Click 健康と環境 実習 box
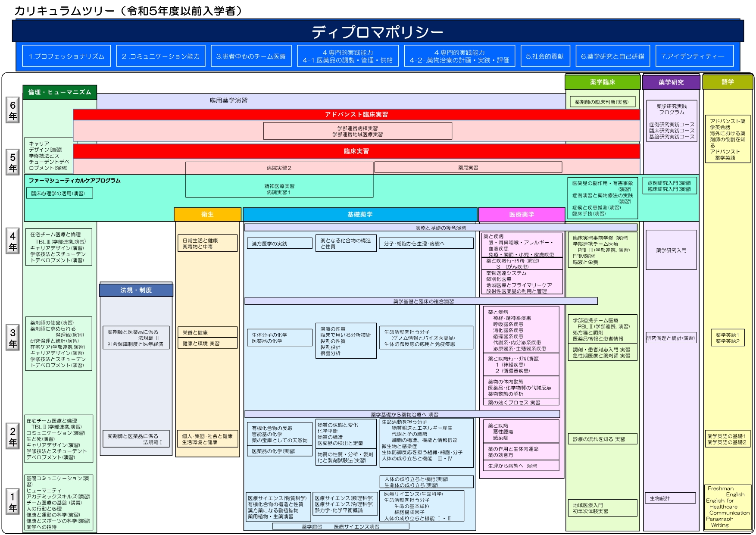Viewport: 756px width, 535px height. tap(207, 344)
